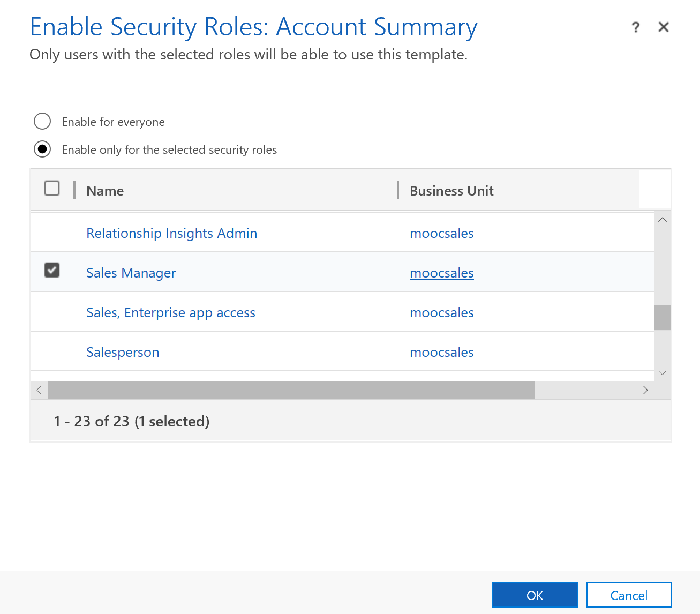
Task: Click the scroll-down arrow on the list
Action: pyautogui.click(x=663, y=372)
